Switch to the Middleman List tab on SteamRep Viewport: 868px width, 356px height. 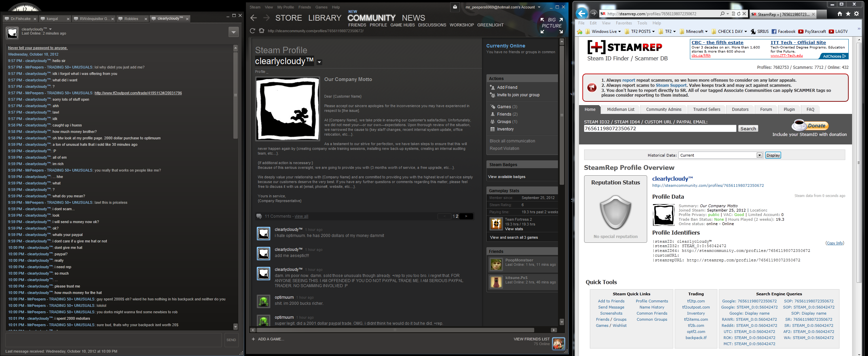click(621, 110)
